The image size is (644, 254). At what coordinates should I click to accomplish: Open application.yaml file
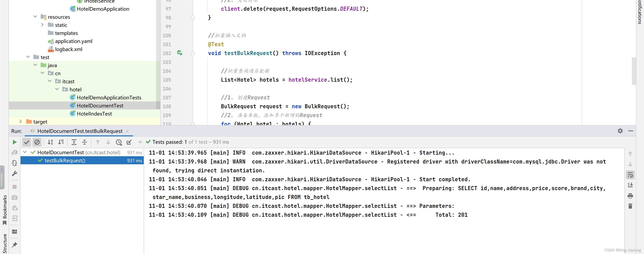[73, 41]
